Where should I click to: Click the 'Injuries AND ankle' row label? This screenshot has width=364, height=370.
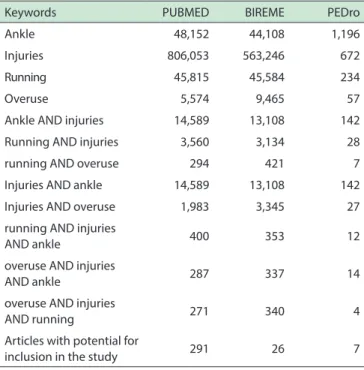click(x=53, y=185)
